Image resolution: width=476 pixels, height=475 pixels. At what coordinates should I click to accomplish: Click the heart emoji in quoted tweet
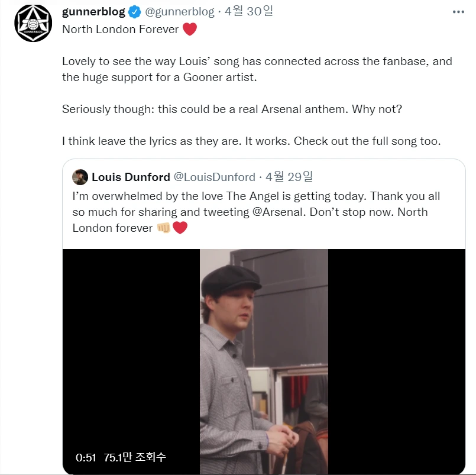tap(180, 228)
